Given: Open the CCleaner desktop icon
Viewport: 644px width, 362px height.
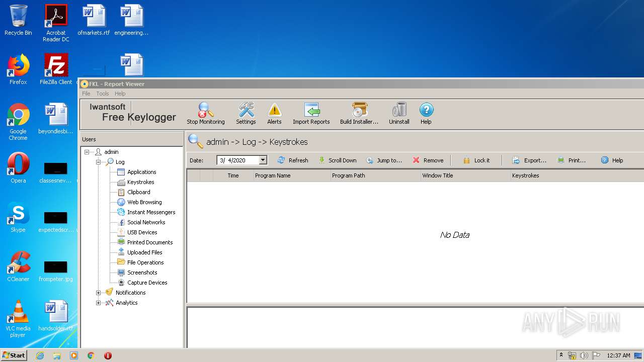Looking at the screenshot, I should pyautogui.click(x=18, y=266).
